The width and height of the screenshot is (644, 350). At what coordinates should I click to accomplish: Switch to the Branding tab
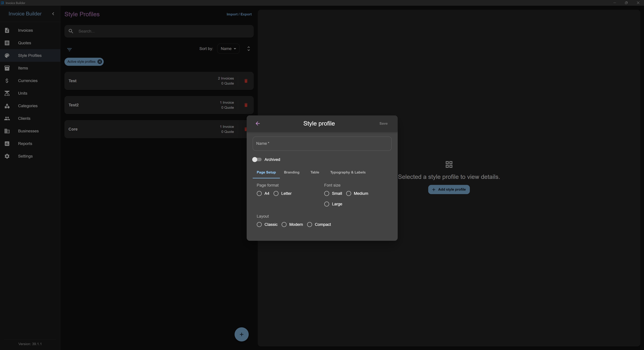click(x=291, y=172)
